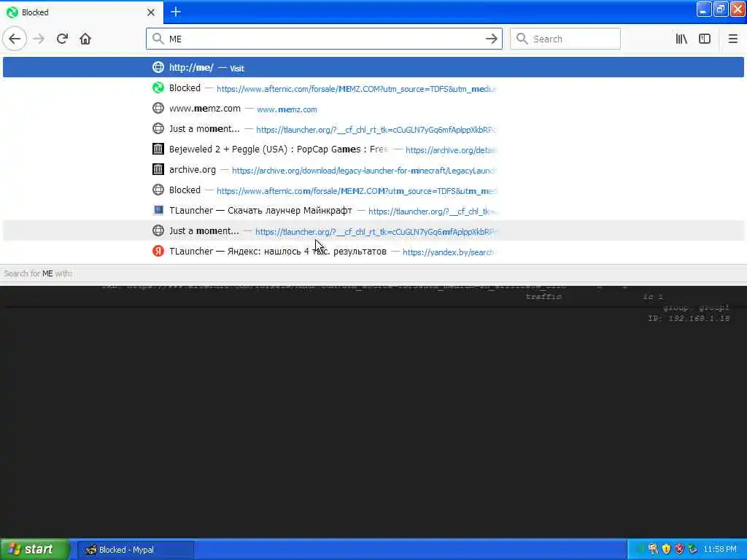747x560 pixels.
Task: Select the archive.org legacy-launcher suggestion
Action: pyautogui.click(x=373, y=170)
